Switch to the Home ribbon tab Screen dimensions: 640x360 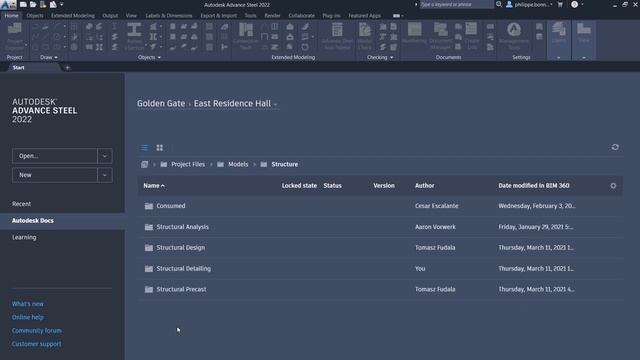(11, 16)
